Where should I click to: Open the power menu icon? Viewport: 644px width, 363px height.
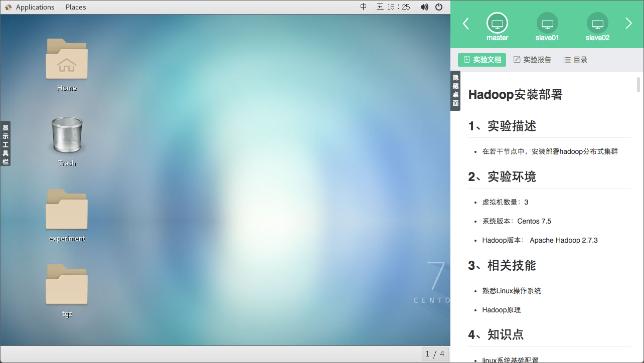[x=439, y=7]
